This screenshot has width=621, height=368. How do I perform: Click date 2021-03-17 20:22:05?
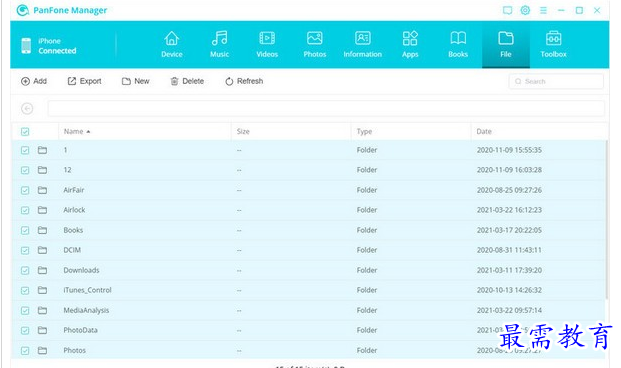coord(509,230)
